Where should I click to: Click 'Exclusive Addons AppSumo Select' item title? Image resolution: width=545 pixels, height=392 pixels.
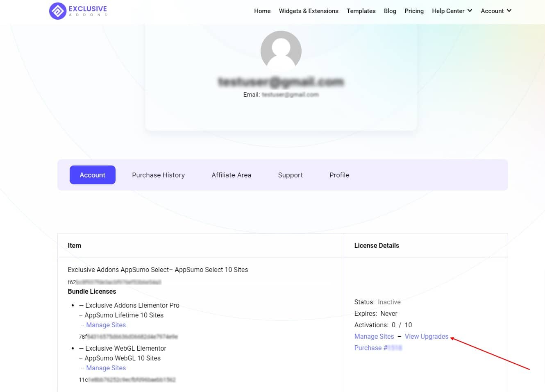[x=158, y=270]
